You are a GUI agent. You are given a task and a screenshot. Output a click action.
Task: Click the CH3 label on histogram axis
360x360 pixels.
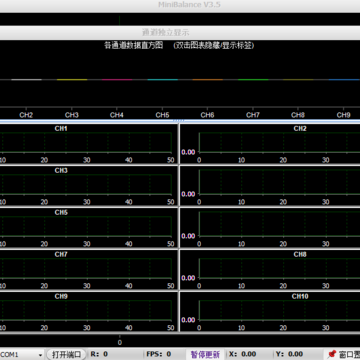72,115
